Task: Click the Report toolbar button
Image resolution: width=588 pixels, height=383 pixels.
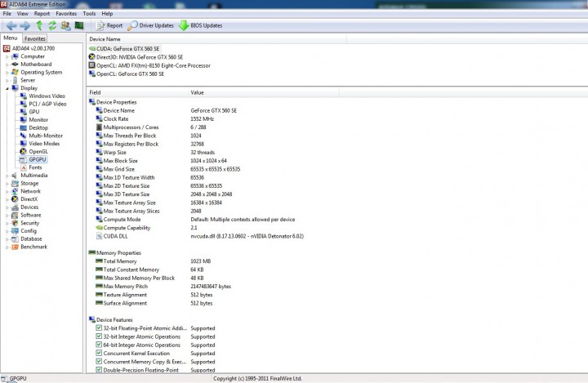Action: click(x=109, y=25)
